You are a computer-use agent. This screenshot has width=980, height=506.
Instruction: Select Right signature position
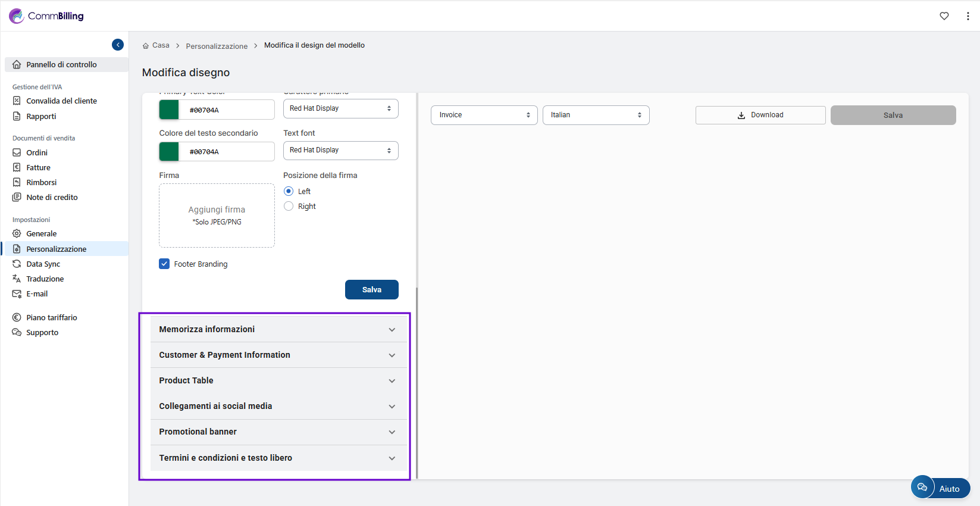click(289, 206)
